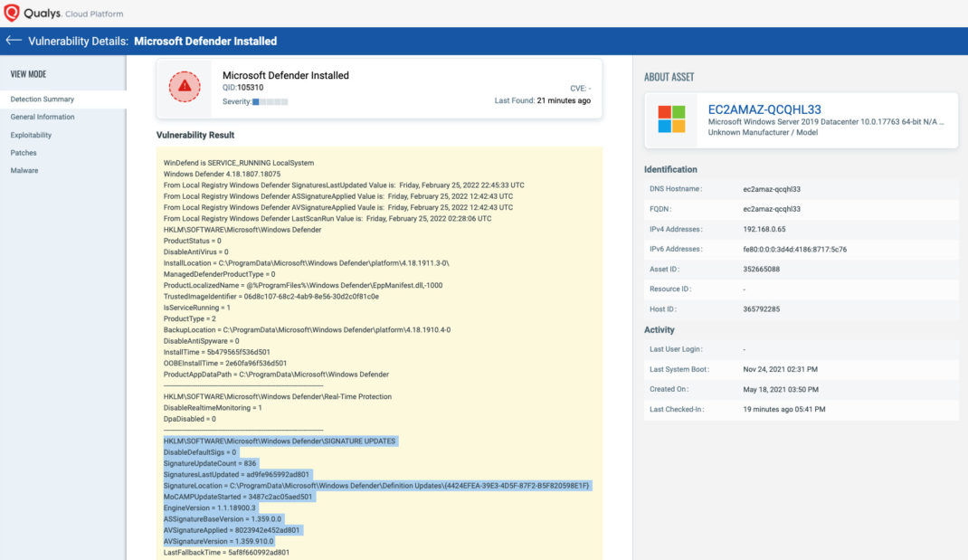Viewport: 968px width, 560px height.
Task: Open the Malware section
Action: [24, 170]
